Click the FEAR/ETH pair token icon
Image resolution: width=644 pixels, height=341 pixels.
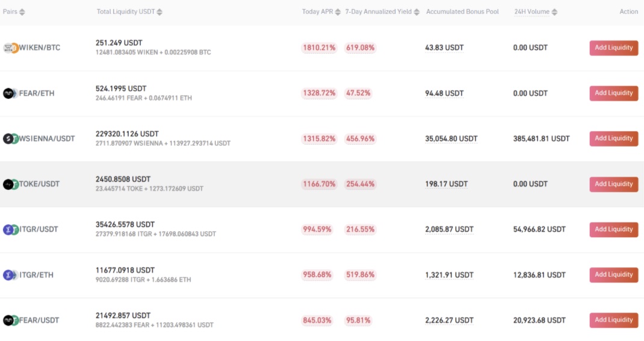click(x=11, y=93)
